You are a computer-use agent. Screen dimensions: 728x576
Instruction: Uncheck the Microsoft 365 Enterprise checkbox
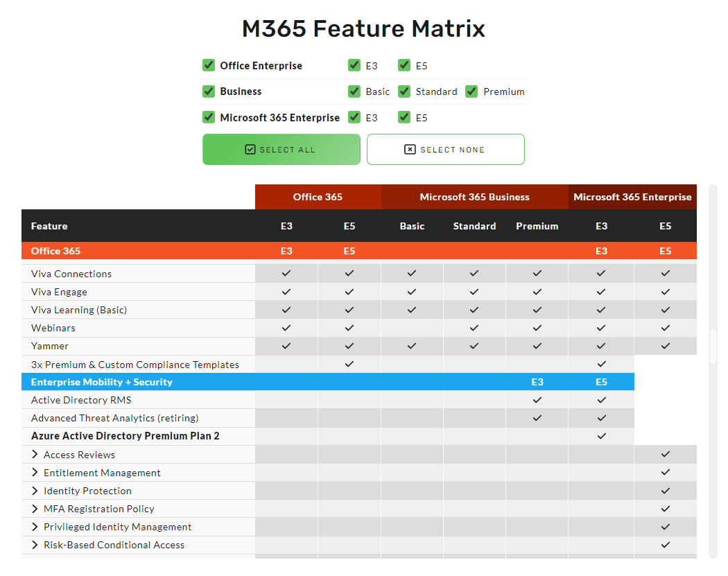coord(209,117)
